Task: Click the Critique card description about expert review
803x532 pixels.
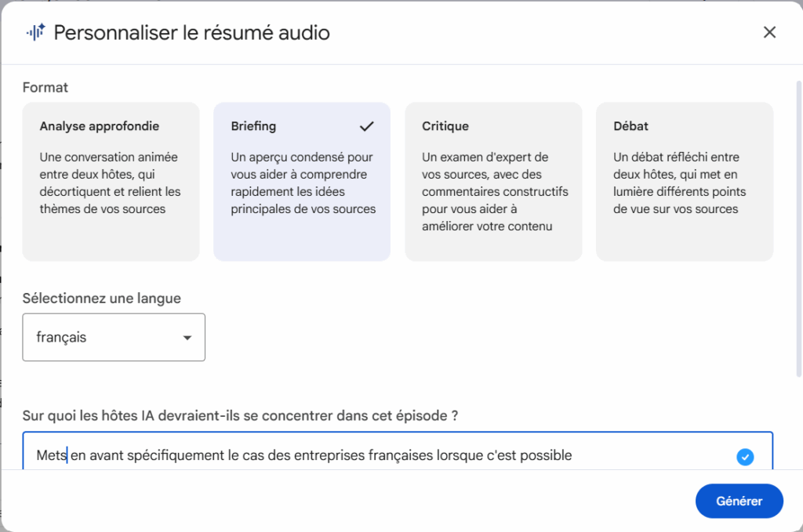Action: tap(495, 192)
